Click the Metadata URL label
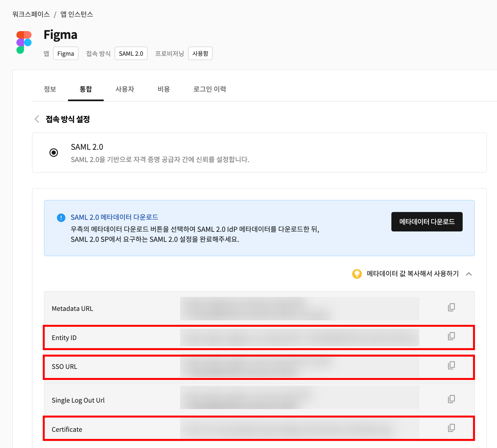 point(72,309)
